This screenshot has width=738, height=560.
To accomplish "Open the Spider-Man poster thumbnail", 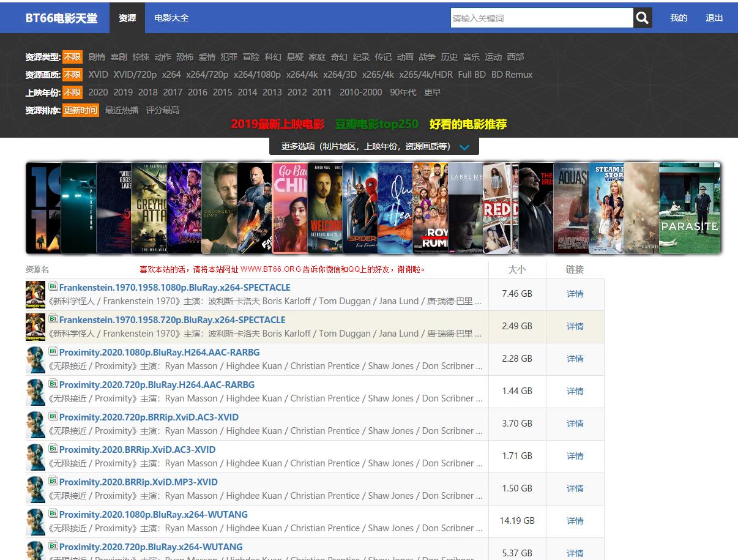I will [360, 208].
